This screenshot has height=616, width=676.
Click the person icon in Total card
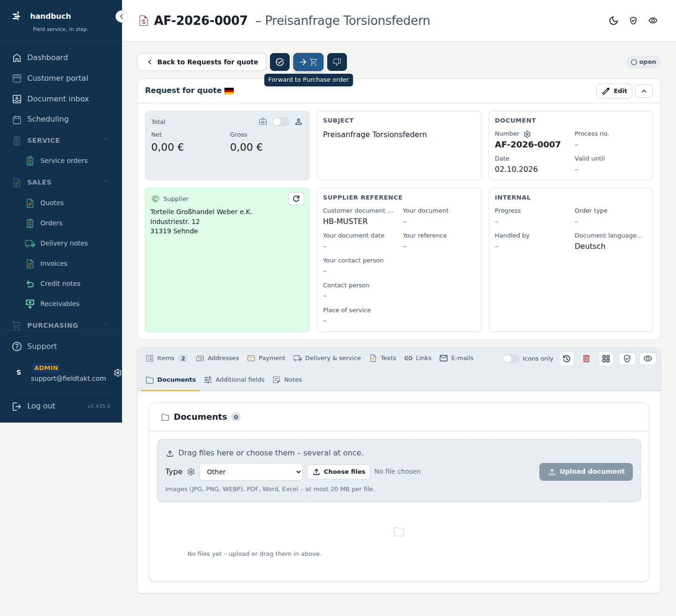tap(299, 122)
